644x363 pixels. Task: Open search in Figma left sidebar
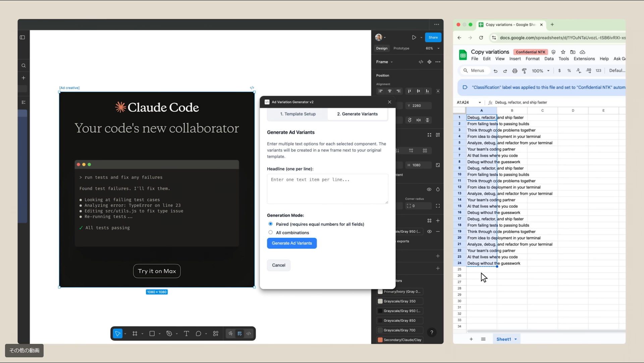pos(23,66)
